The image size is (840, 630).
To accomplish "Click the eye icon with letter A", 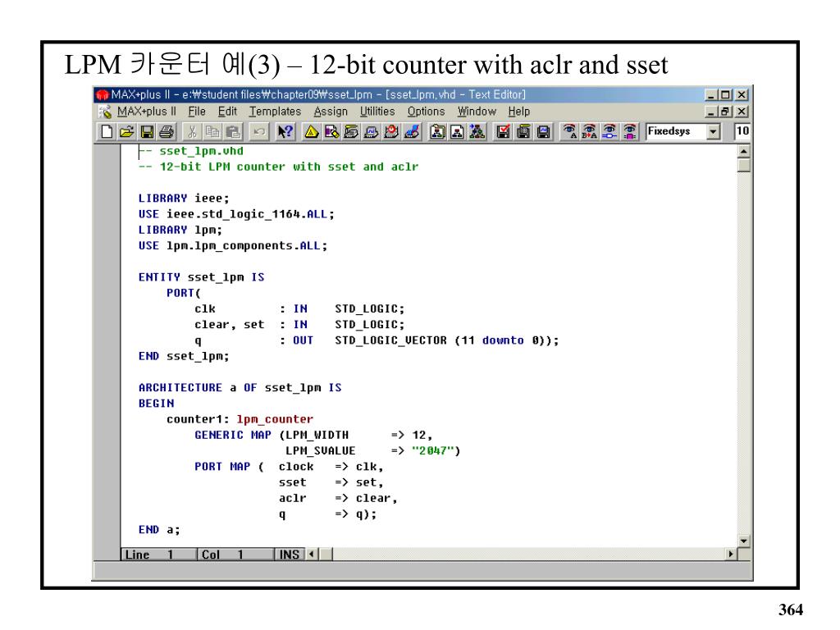I will 569,131.
